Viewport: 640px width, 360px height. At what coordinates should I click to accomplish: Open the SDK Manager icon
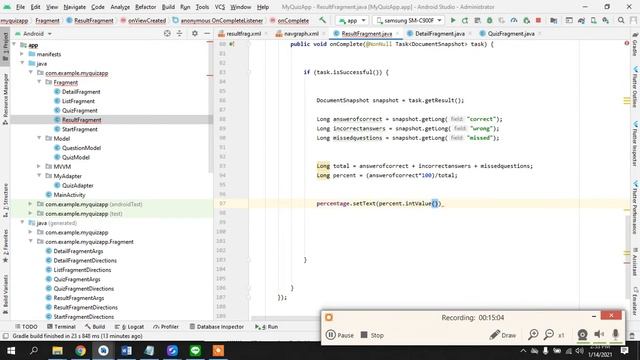click(606, 20)
